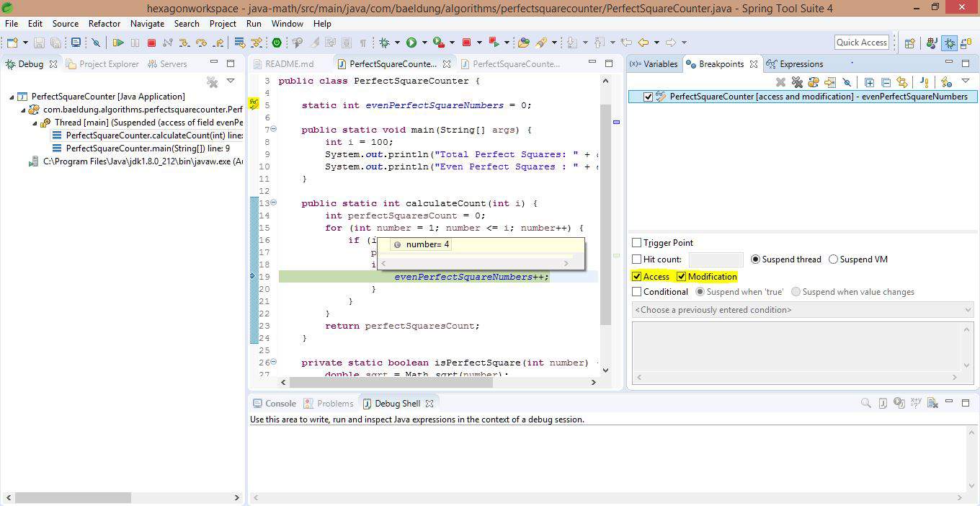Viewport: 980px width, 506px height.
Task: Click Skip All Breakpoints in main toolbar
Action: (95, 43)
